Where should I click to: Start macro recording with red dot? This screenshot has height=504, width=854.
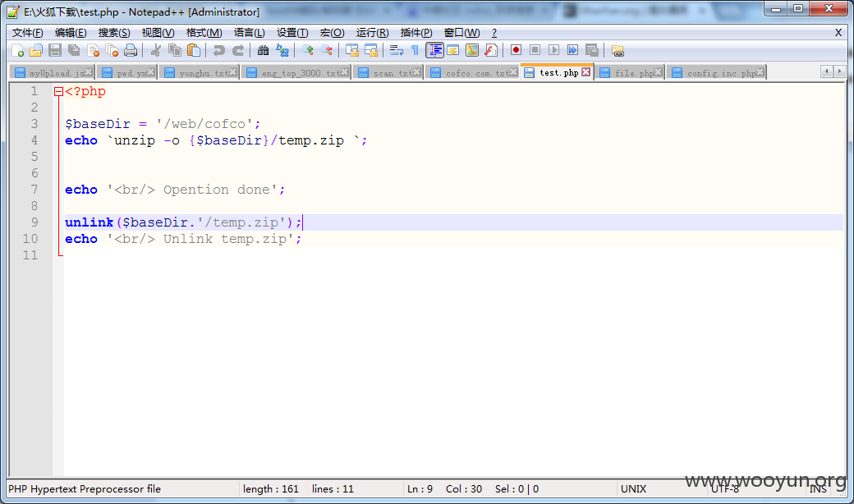(x=516, y=50)
